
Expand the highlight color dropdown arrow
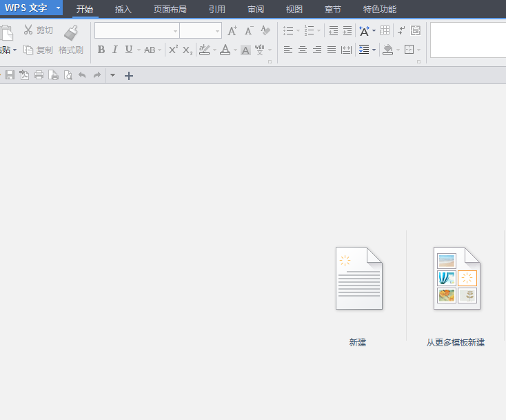[x=214, y=50]
